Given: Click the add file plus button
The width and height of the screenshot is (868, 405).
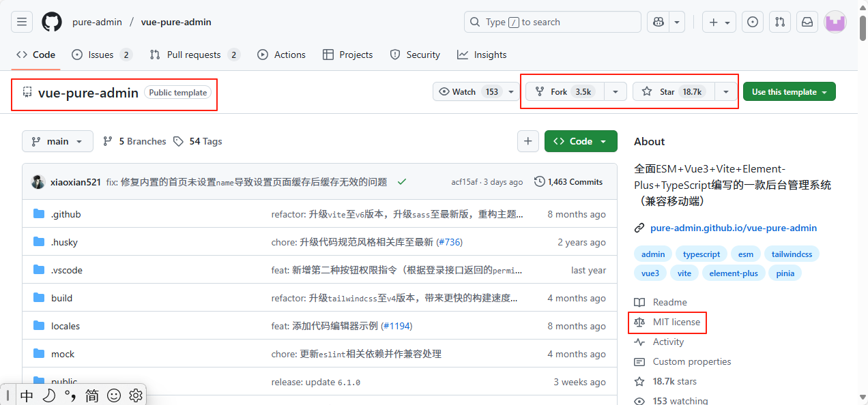Looking at the screenshot, I should tap(527, 141).
